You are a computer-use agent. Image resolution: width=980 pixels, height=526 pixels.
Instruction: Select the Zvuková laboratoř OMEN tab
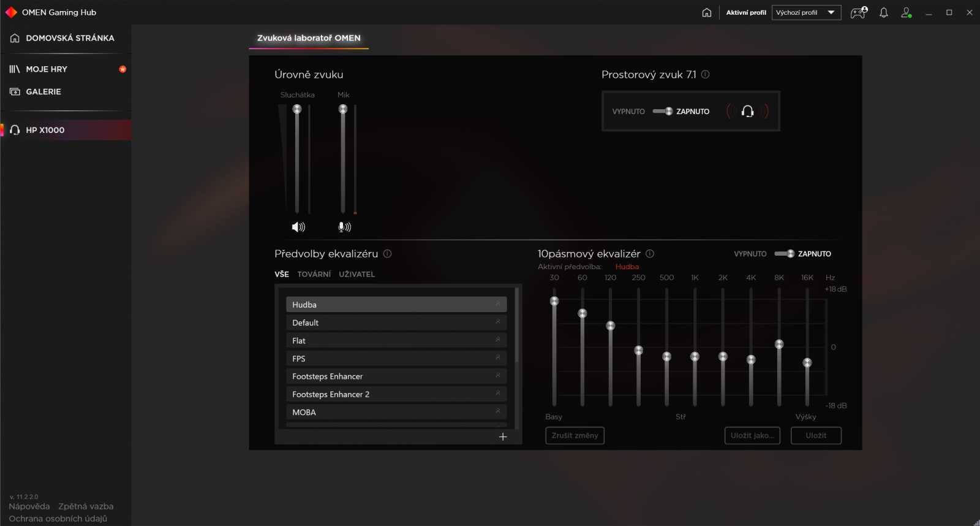tap(309, 38)
